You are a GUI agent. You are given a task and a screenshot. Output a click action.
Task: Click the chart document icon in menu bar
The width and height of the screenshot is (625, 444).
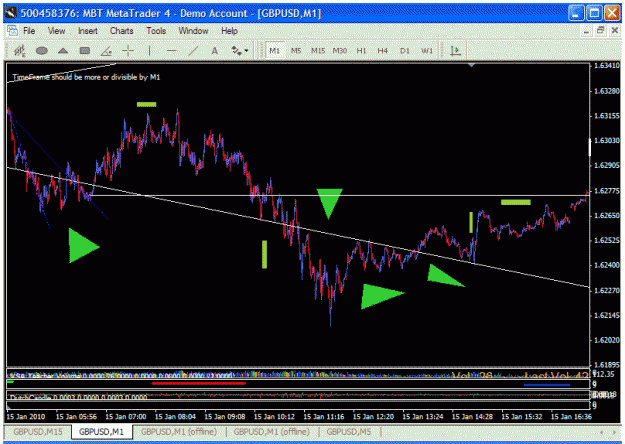tap(12, 31)
